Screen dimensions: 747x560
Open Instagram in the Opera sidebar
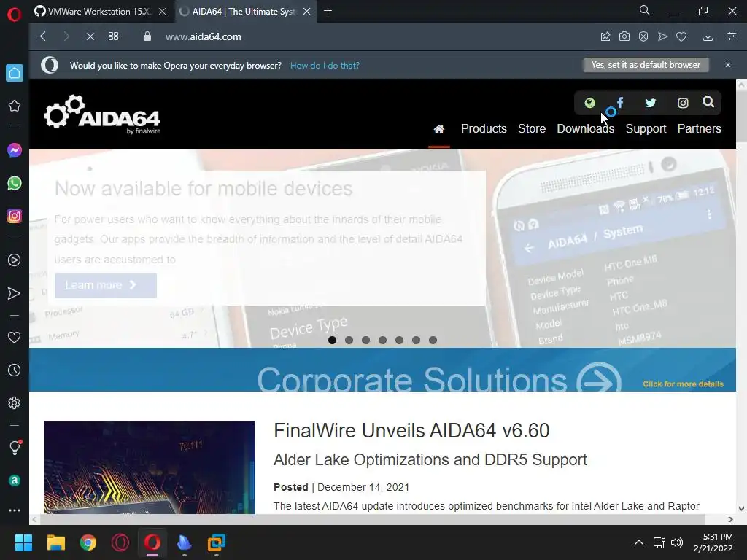[15, 216]
